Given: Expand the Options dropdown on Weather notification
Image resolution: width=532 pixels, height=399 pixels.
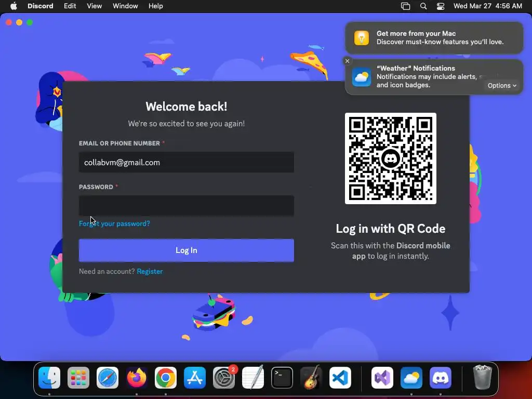Looking at the screenshot, I should point(502,86).
